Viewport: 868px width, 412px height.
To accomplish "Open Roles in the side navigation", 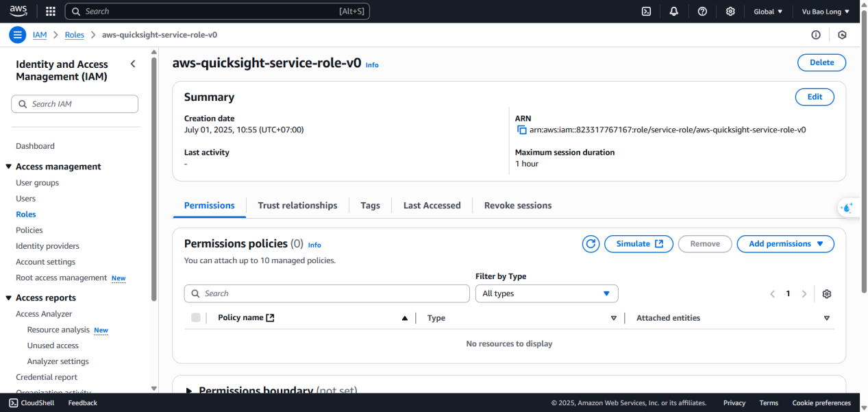I will click(x=26, y=215).
